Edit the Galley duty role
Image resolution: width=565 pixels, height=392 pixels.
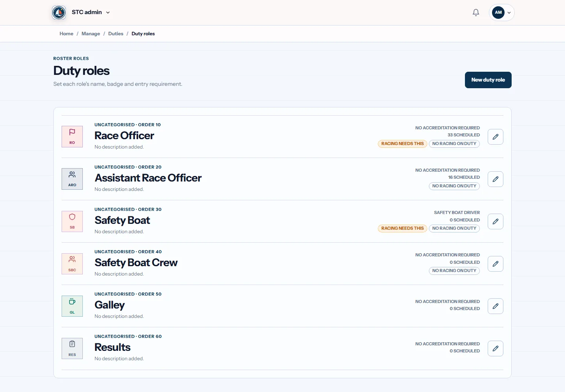[496, 306]
